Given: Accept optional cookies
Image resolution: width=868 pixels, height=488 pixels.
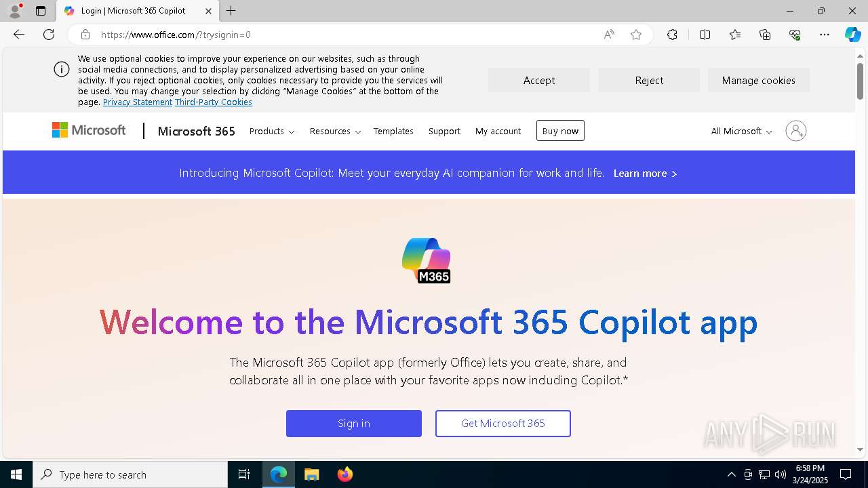Looking at the screenshot, I should coord(538,80).
